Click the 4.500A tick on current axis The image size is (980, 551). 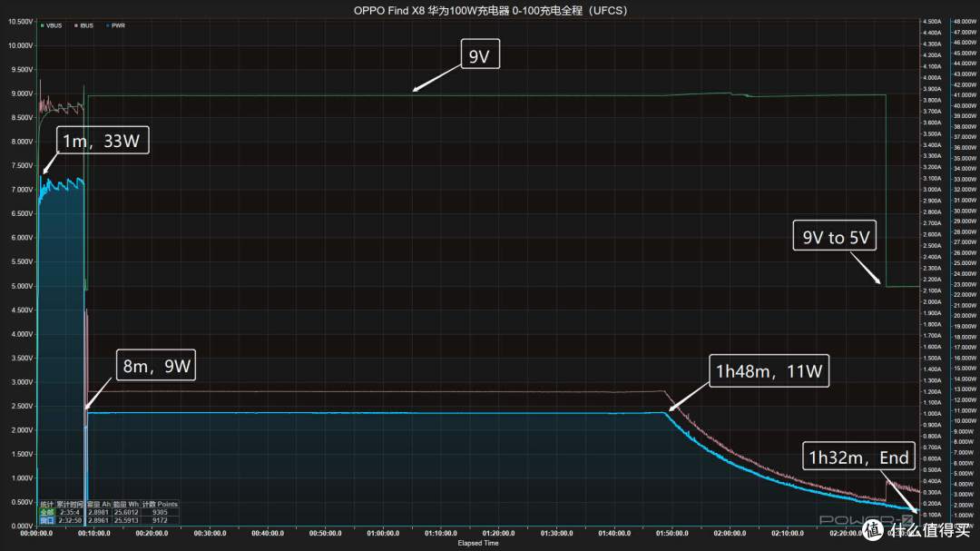coord(932,21)
